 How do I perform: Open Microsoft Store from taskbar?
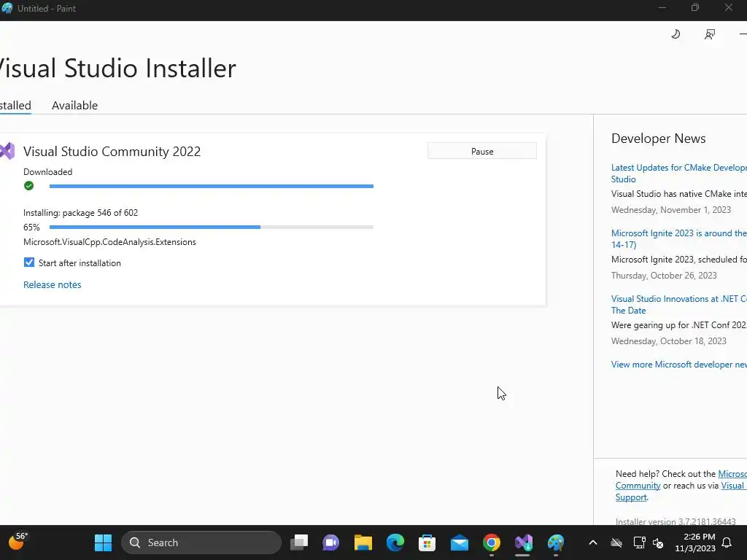(x=427, y=542)
